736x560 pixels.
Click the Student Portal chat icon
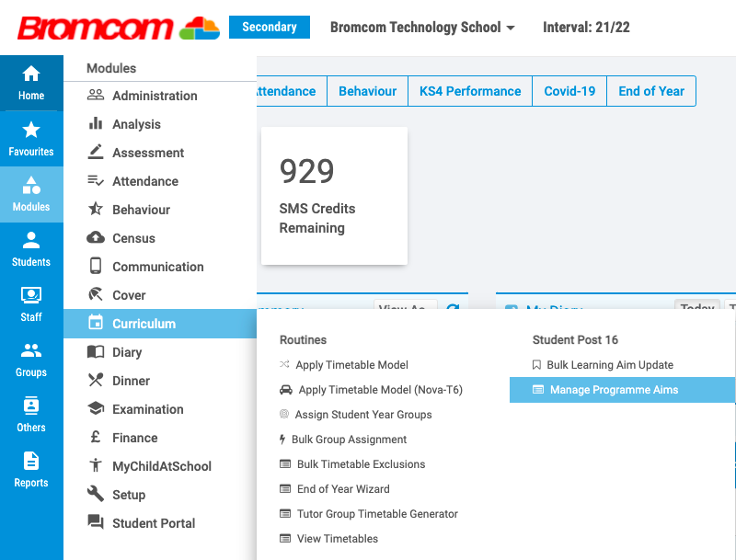pyautogui.click(x=96, y=522)
